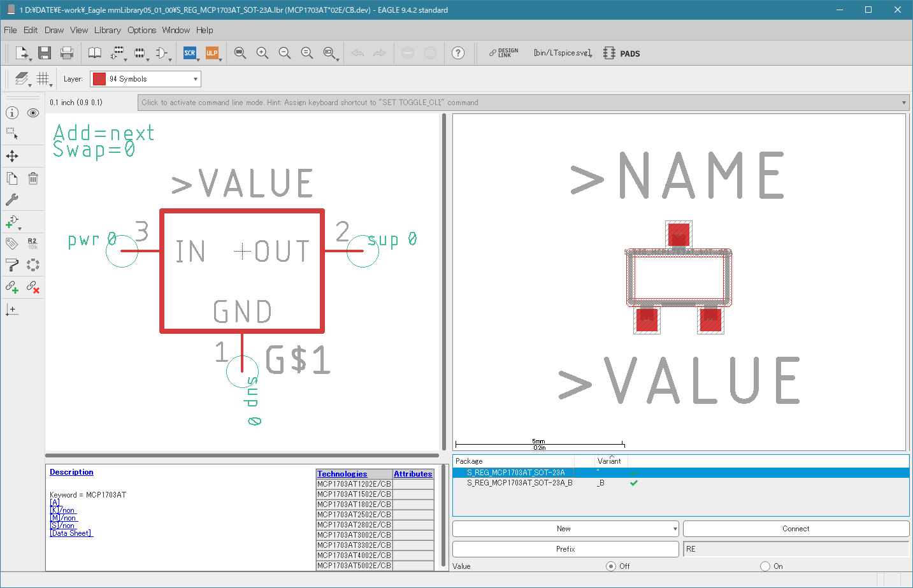Select the Value Off radio button

[611, 566]
